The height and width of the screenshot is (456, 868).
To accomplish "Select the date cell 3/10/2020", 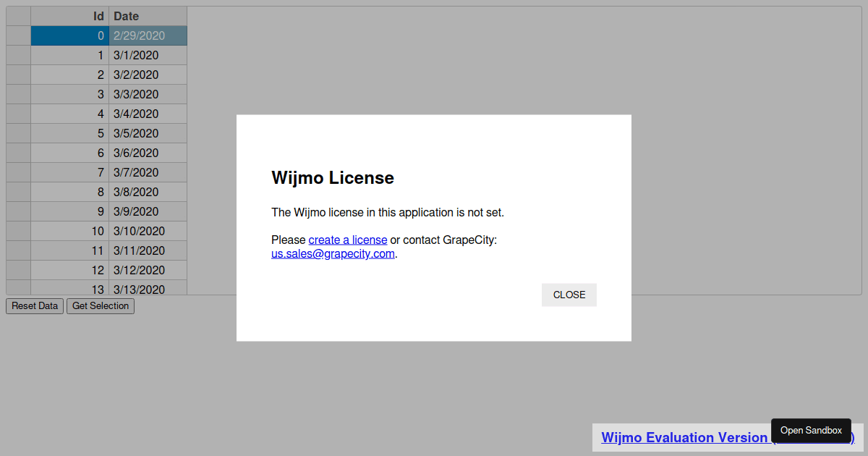I will [x=148, y=231].
